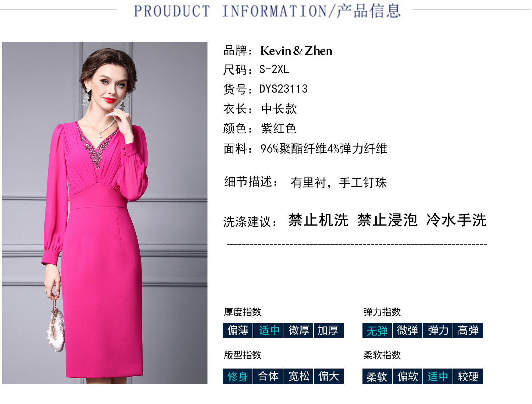Choose 偏大 fit option
Viewport: 532px width, 404px height.
(x=329, y=376)
